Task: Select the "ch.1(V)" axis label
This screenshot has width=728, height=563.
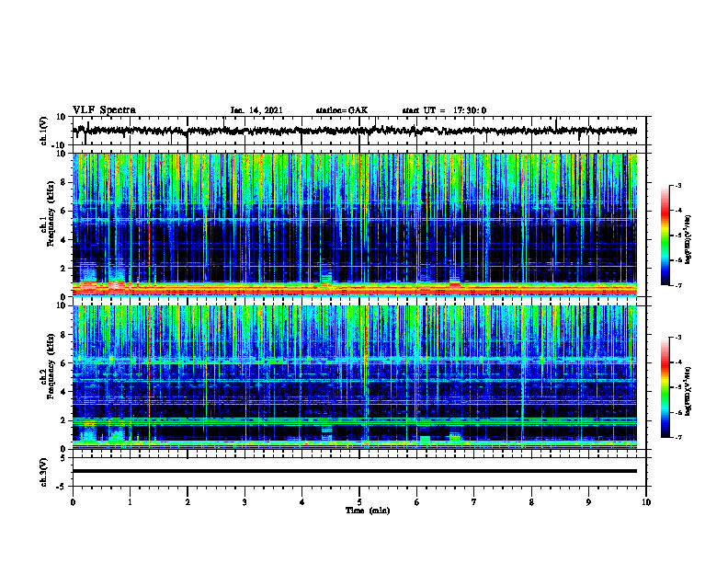Action: click(43, 131)
